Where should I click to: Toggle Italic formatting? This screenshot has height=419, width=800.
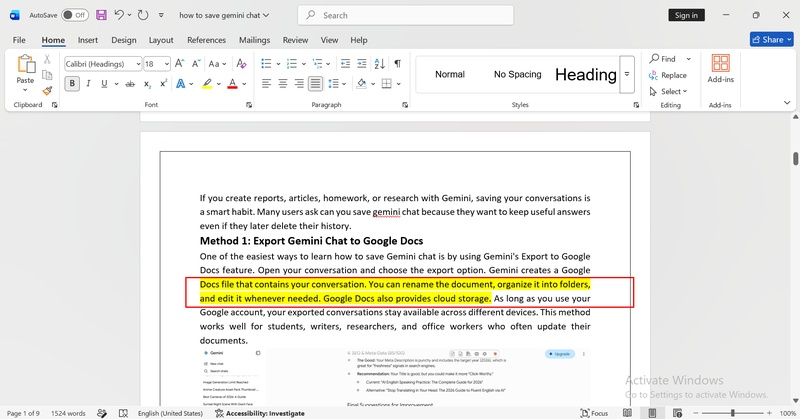pos(88,84)
